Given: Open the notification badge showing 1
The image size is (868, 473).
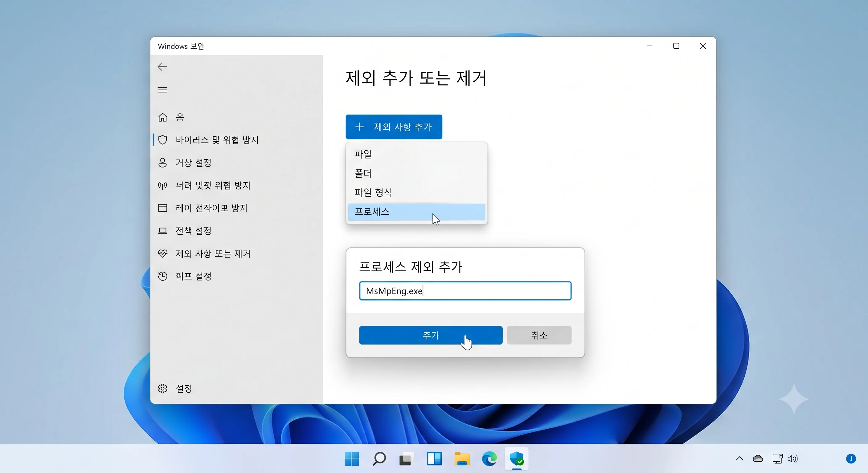Looking at the screenshot, I should click(x=851, y=459).
